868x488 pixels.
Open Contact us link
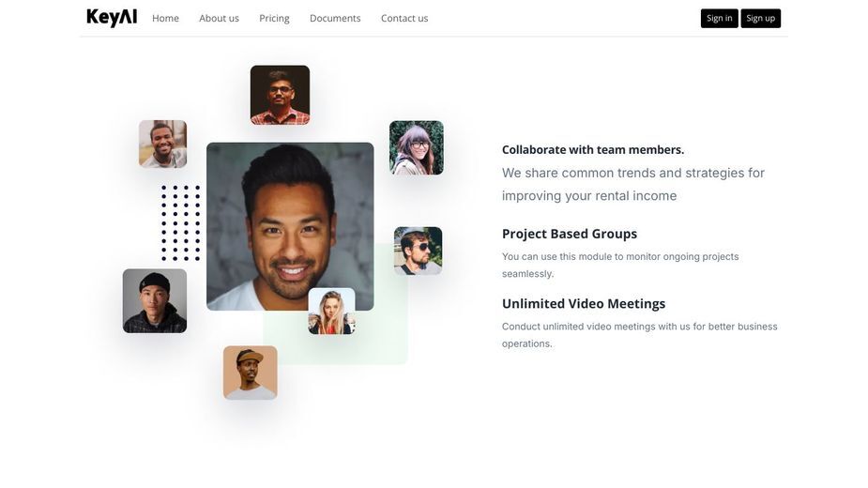(x=404, y=18)
